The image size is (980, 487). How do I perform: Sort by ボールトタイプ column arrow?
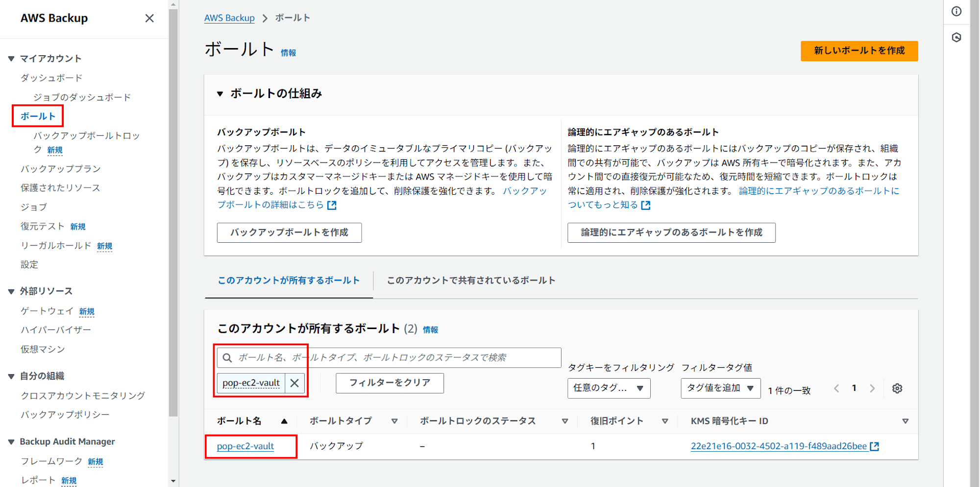(394, 421)
